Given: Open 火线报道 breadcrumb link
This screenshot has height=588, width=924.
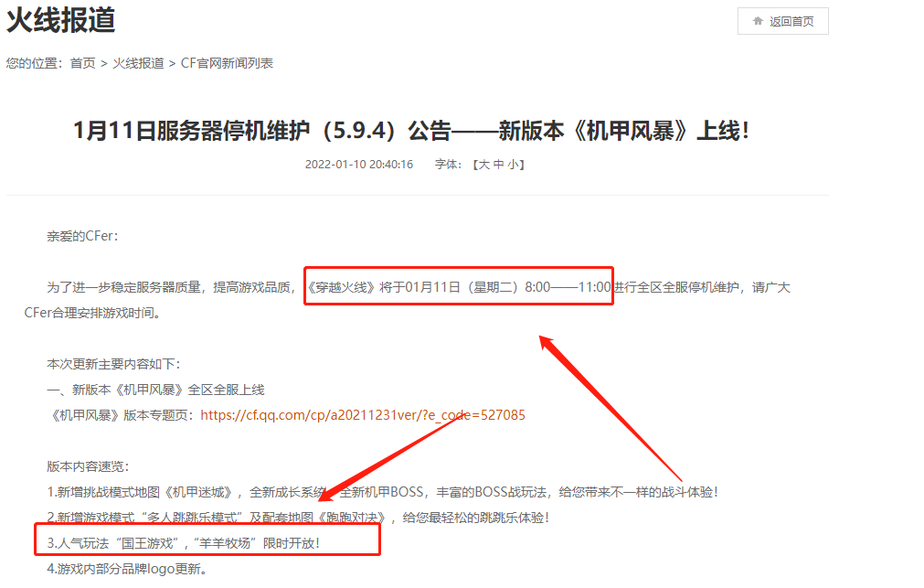Looking at the screenshot, I should point(138,63).
